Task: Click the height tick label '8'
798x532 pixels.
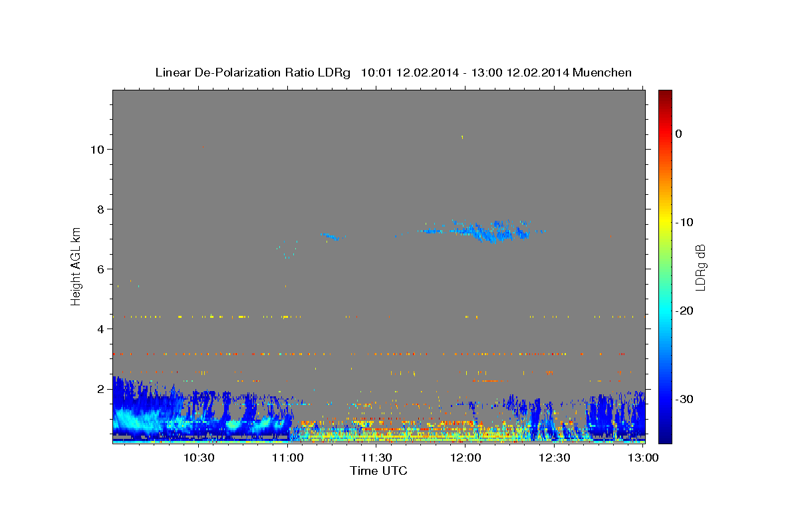Action: point(101,209)
